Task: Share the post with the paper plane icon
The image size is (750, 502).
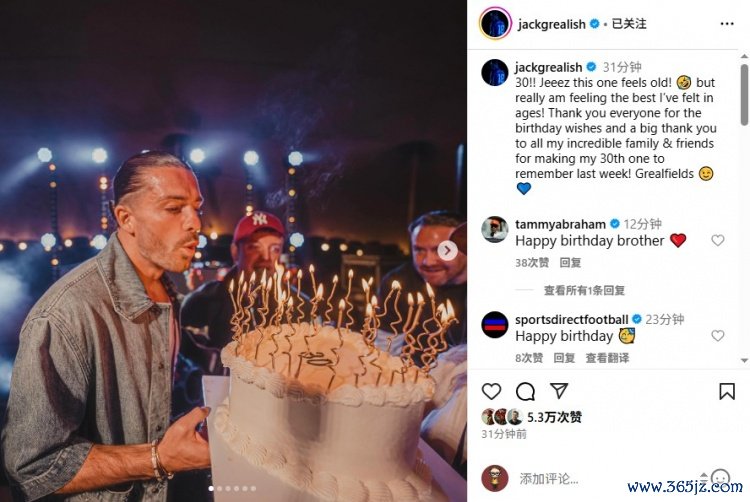Action: pos(559,391)
